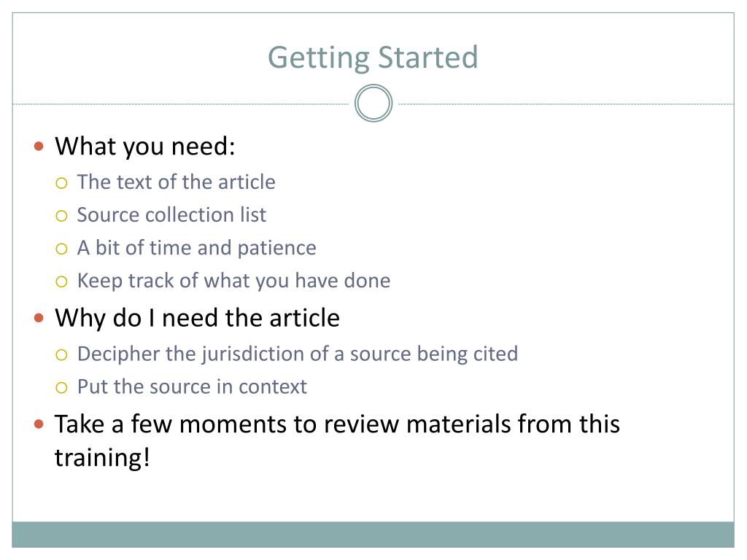
Task: Click 'Why do I need the article' heading
Action: coord(197,318)
